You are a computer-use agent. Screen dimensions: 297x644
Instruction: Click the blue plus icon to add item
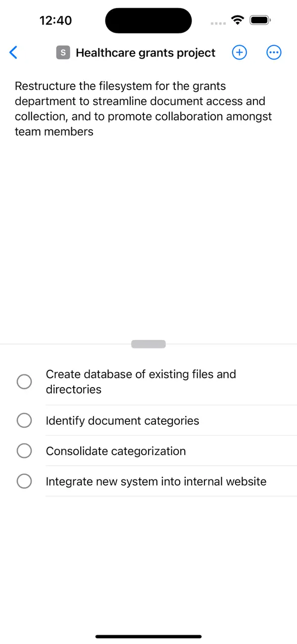click(239, 52)
